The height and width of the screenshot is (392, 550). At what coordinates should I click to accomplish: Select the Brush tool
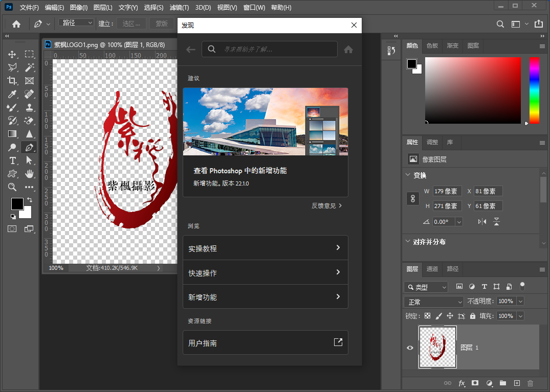point(12,107)
